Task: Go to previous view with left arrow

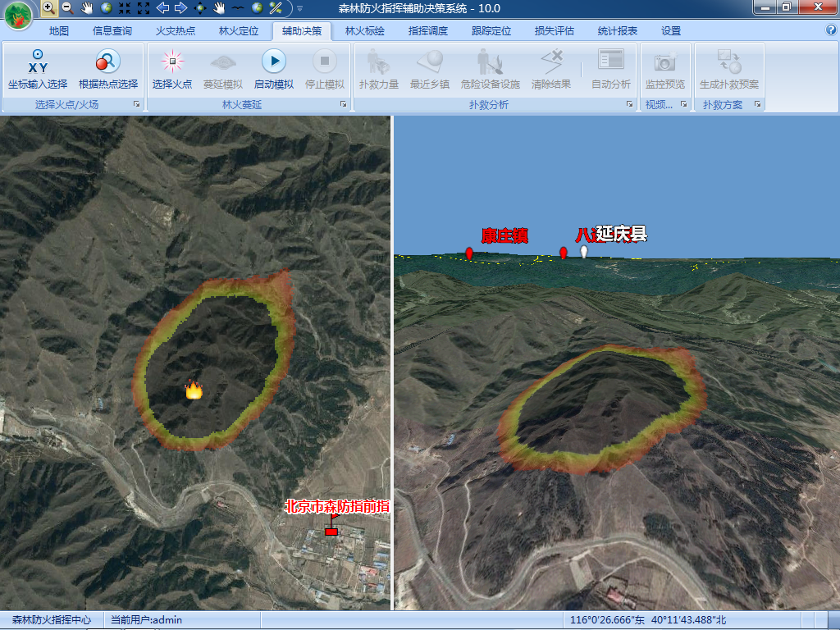Action: (162, 8)
